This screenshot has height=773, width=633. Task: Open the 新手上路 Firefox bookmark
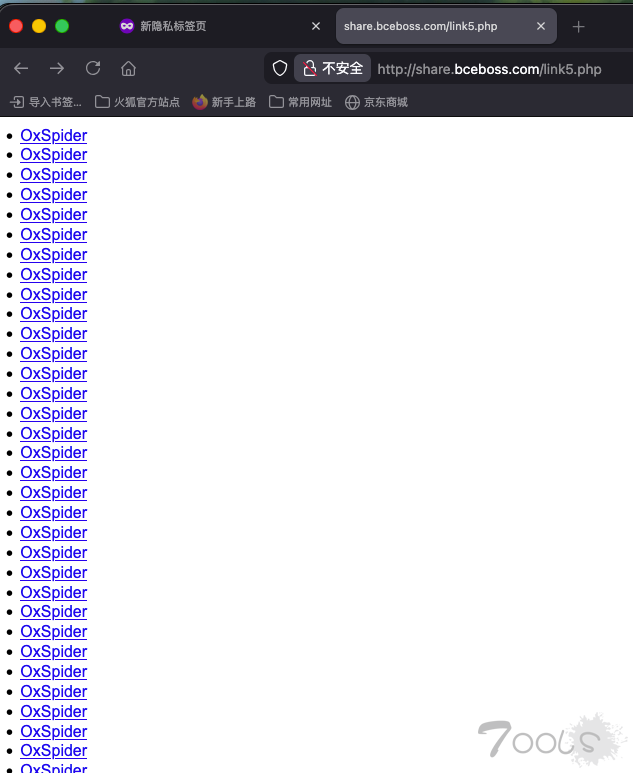[x=224, y=102]
